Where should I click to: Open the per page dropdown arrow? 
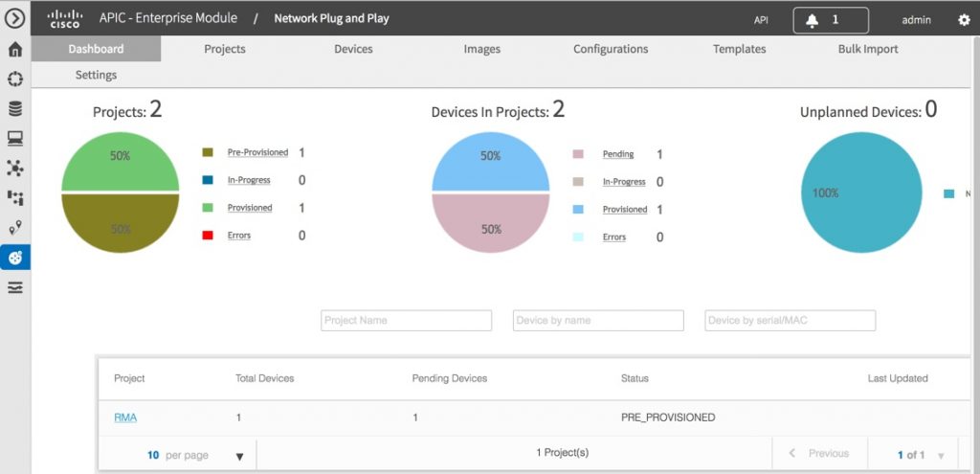pos(239,456)
